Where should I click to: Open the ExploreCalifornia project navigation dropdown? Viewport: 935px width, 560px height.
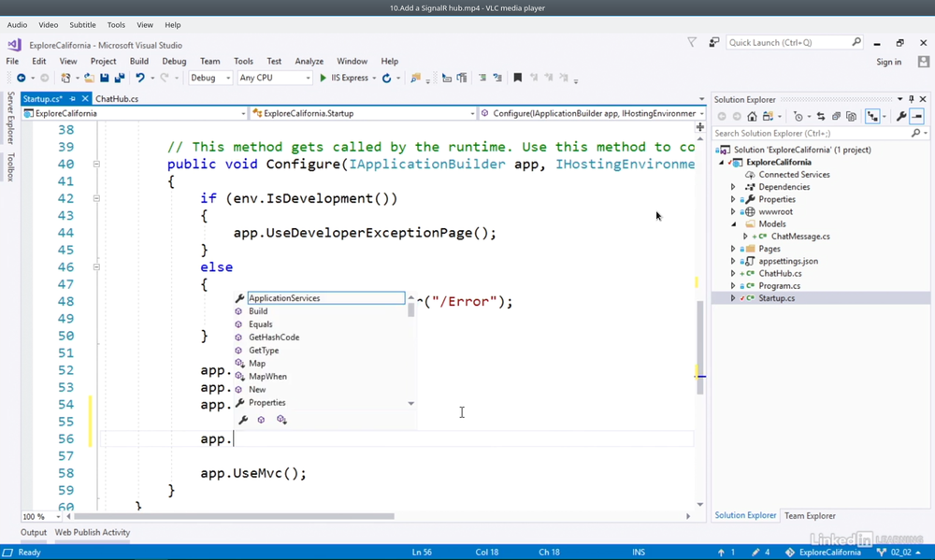point(135,113)
